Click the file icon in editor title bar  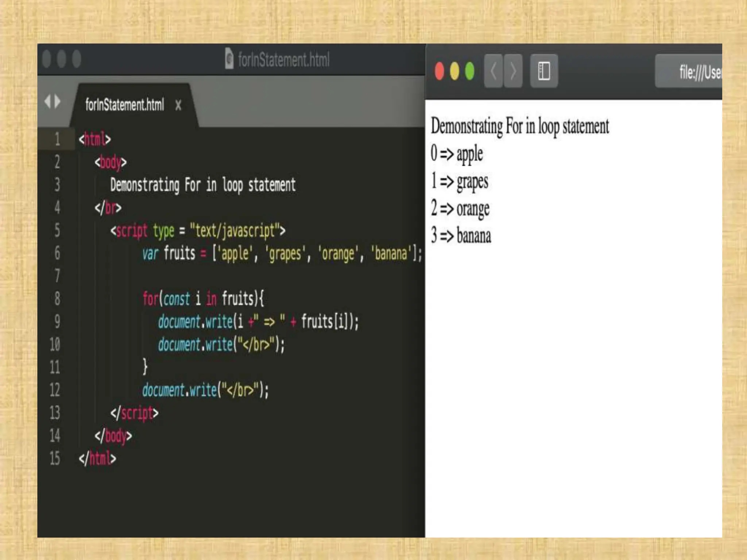[229, 58]
